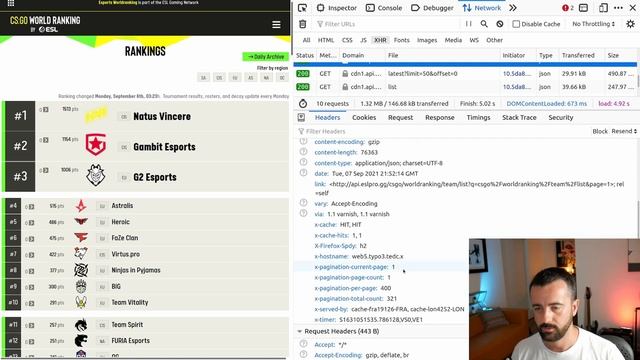Open the request blocking icon
Viewport: 640px width, 360px height.
(500, 24)
